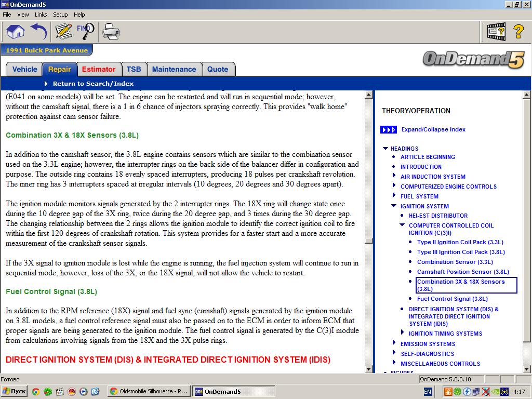Screen dimensions: 532x399
Task: Click the Find magnifier icon
Action: [86, 31]
